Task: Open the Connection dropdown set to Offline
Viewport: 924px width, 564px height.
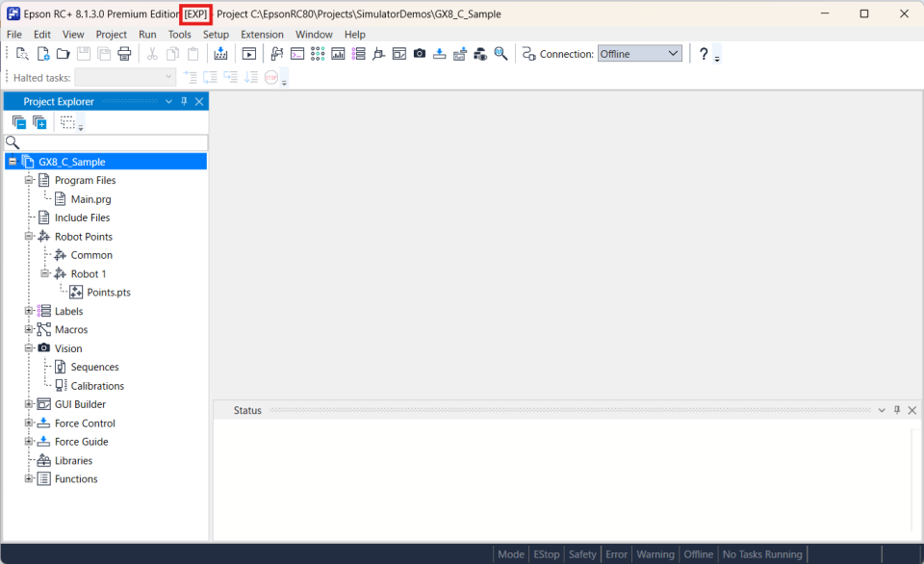Action: [639, 54]
